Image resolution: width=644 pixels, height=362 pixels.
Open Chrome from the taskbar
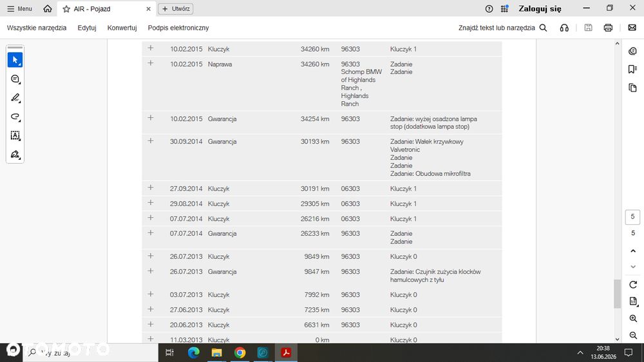[240, 352]
